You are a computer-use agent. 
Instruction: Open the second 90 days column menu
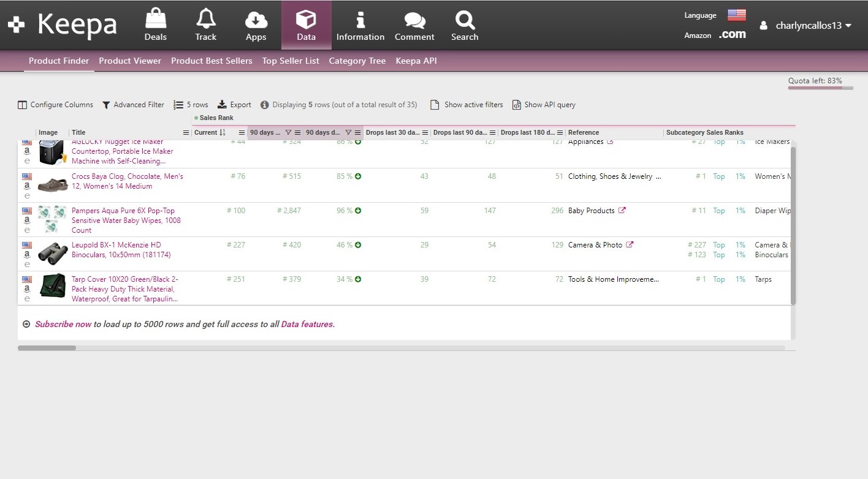coord(358,132)
